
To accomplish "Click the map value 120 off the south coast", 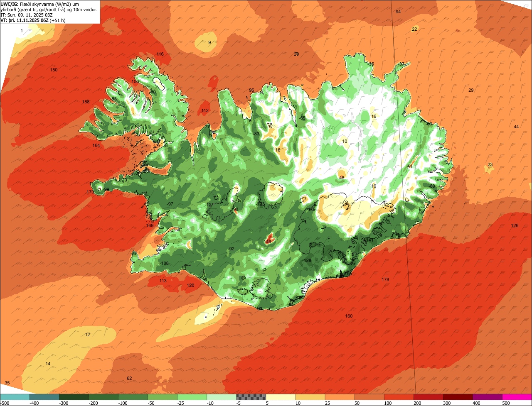I will tap(190, 286).
